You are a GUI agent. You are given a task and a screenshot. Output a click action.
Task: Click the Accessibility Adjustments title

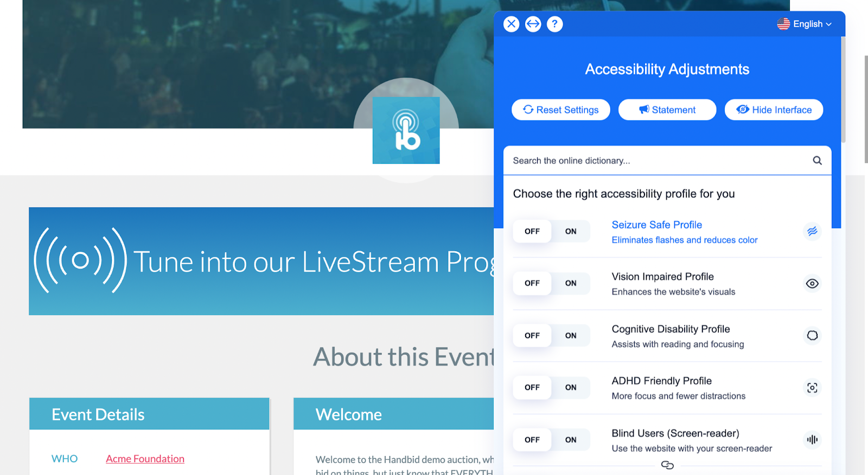pyautogui.click(x=667, y=69)
